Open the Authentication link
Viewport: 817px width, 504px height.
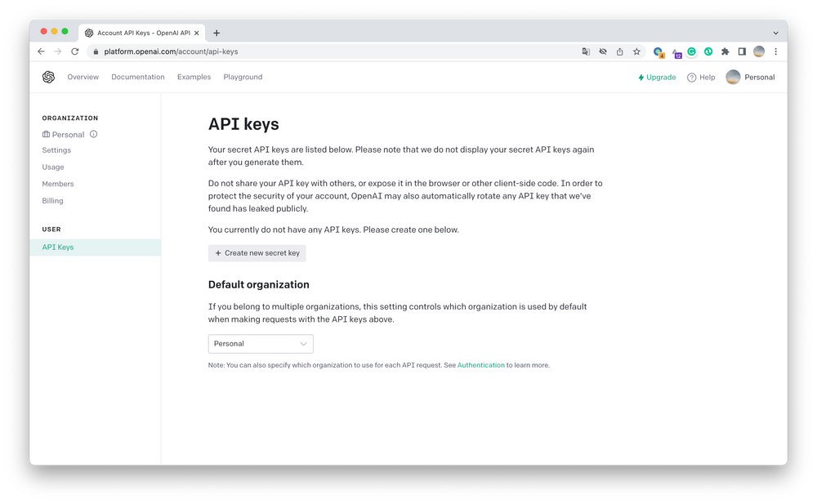(x=480, y=365)
